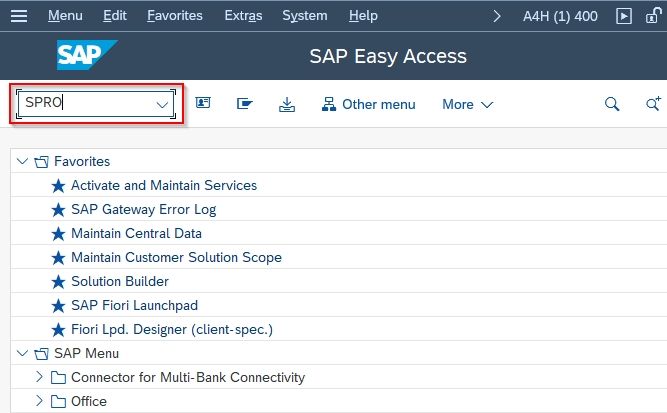Click the SAP Menu folder icon

(41, 354)
